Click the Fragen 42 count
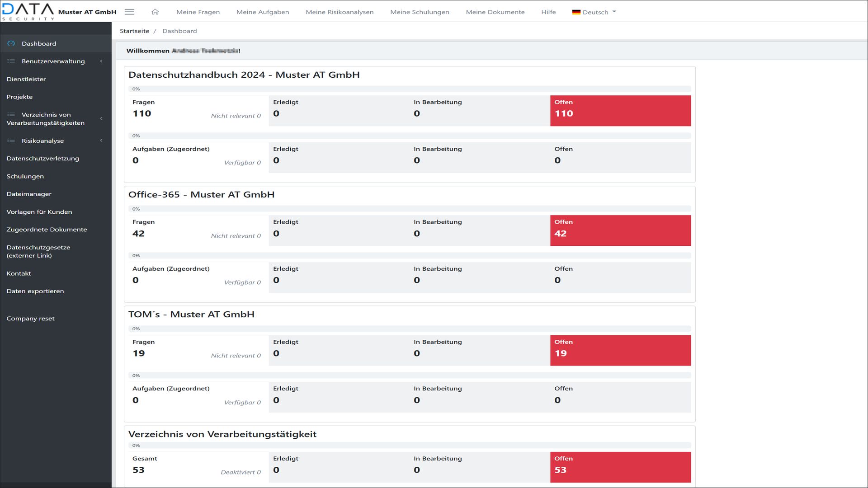Screen dimensions: 868x488 [138, 234]
